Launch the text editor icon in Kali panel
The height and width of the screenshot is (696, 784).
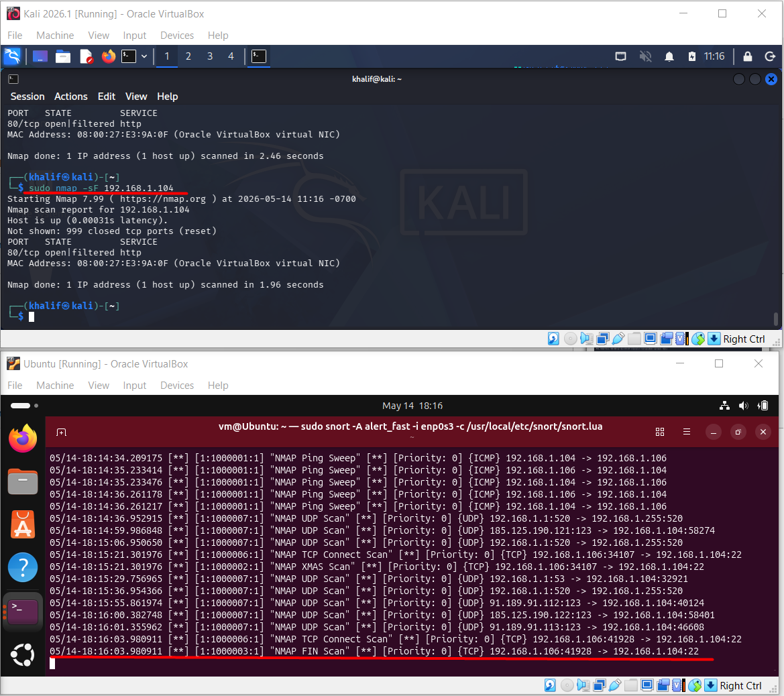coord(86,56)
